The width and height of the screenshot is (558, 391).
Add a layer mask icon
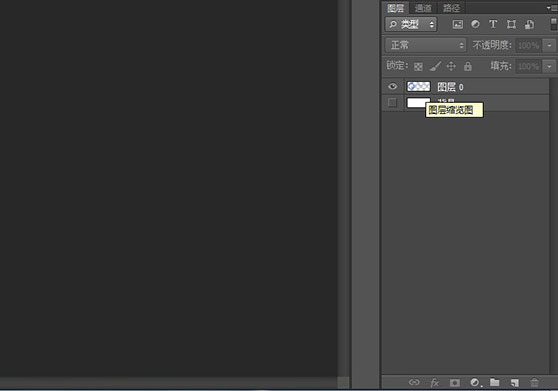pyautogui.click(x=455, y=382)
